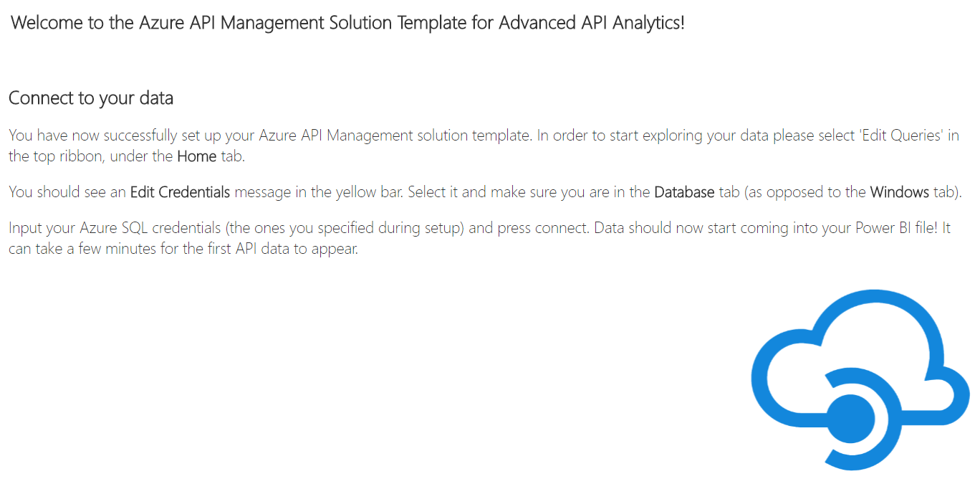Select the bold 'Database' word
This screenshot has height=484, width=980.
tap(684, 192)
